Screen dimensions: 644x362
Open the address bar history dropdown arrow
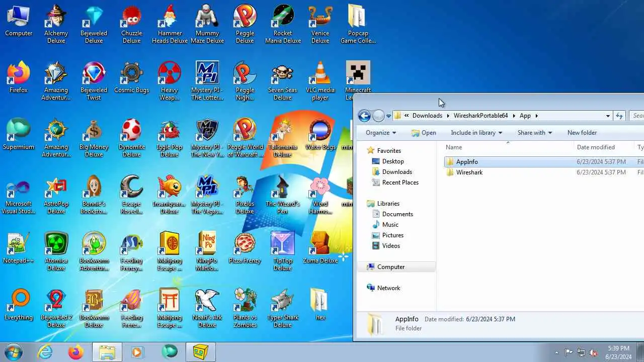point(608,116)
